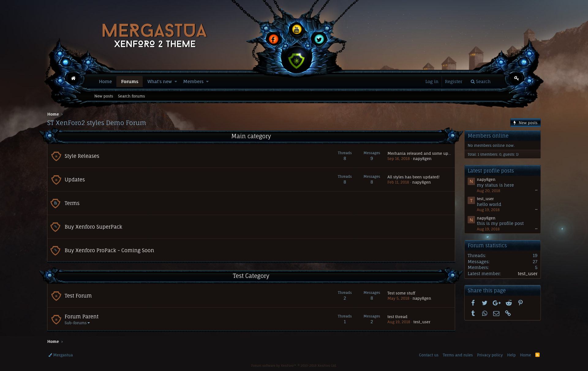Image resolution: width=588 pixels, height=371 pixels.
Task: Open the RSS feed icon in footer
Action: 537,355
